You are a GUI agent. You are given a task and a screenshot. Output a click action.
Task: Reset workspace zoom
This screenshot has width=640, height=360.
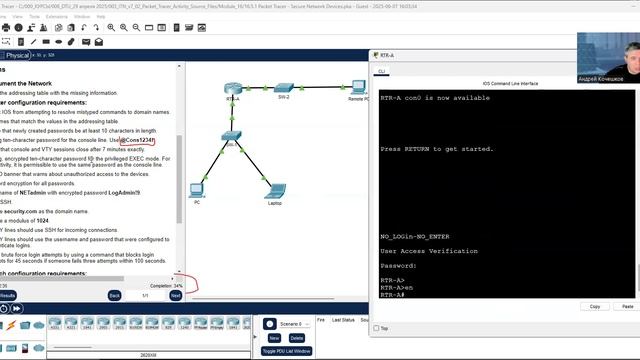pos(124,28)
